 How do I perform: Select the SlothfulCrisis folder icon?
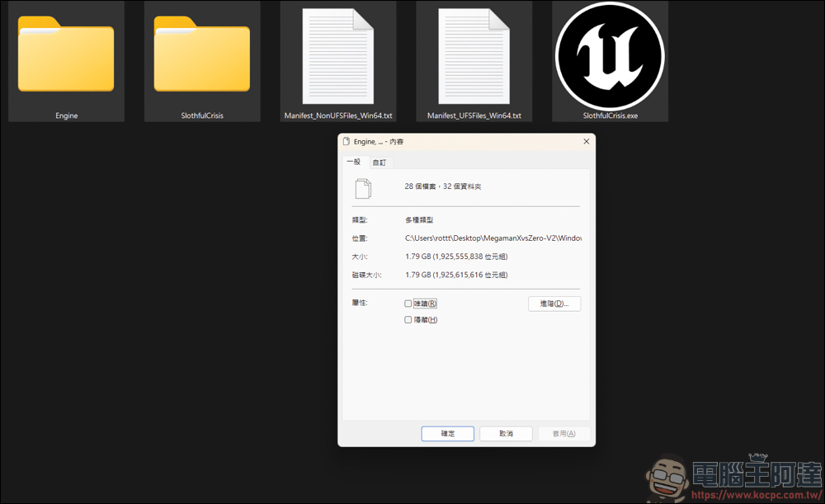coord(202,54)
